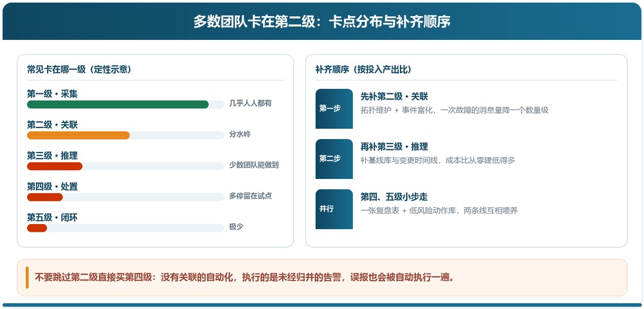644x309 pixels.
Task: Click the red 第五级 progress bar
Action: click(x=37, y=228)
